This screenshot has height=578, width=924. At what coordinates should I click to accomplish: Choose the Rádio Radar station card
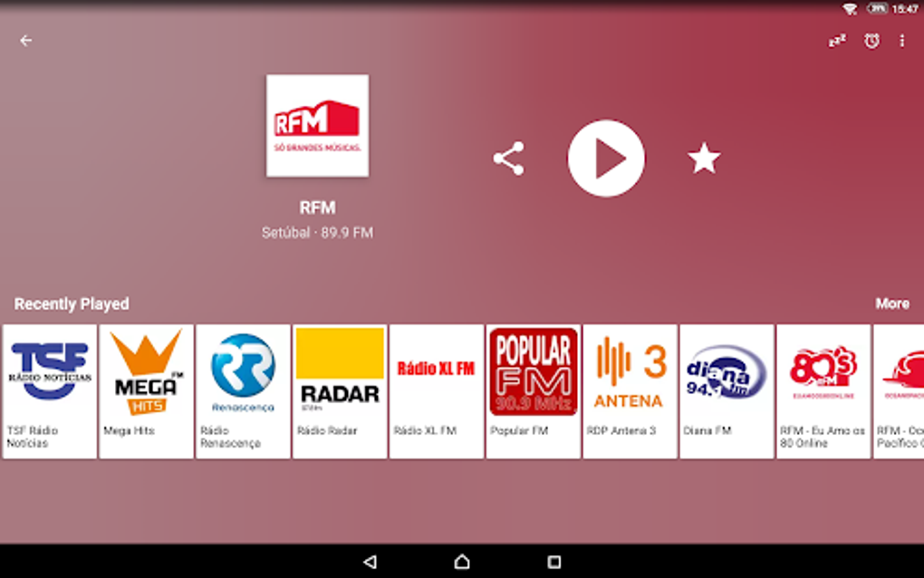(x=340, y=391)
